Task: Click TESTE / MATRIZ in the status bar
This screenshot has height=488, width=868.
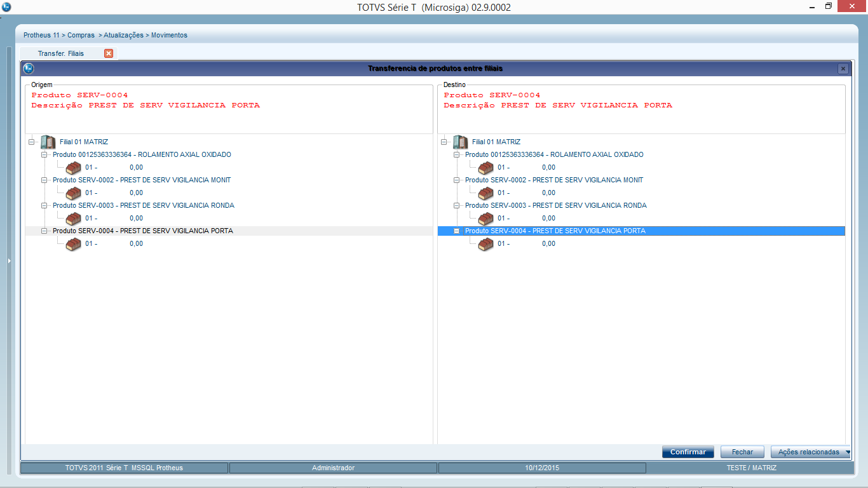Action: [x=751, y=468]
